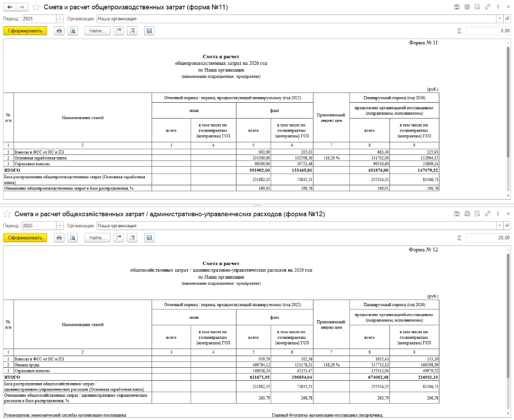Screen dimensions: 514x420
Task: Focus the Период field in form №12
Action: pos(39,225)
